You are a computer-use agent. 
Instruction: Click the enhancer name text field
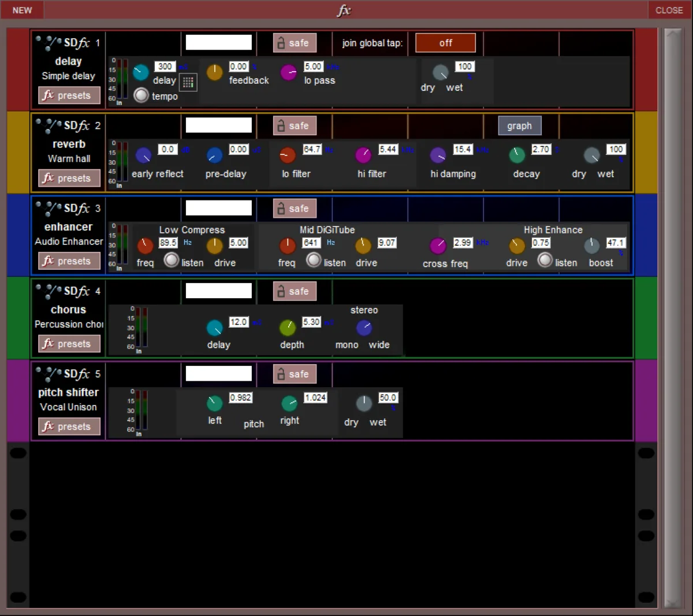point(219,207)
